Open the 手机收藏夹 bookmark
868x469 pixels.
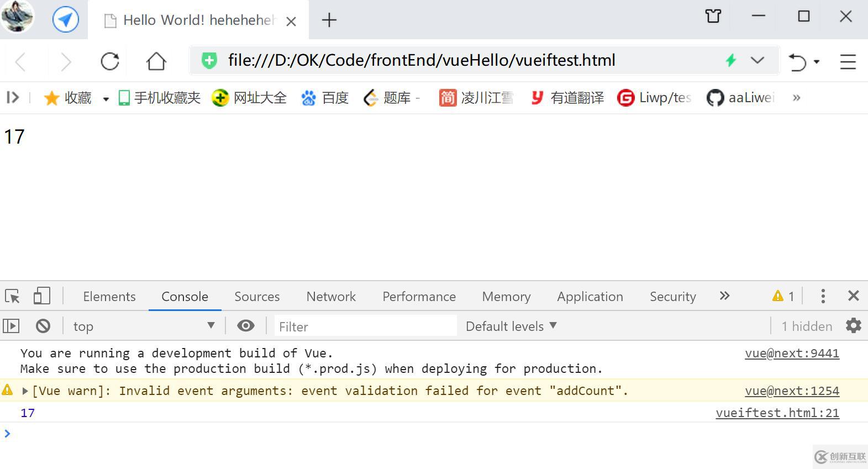click(x=159, y=98)
